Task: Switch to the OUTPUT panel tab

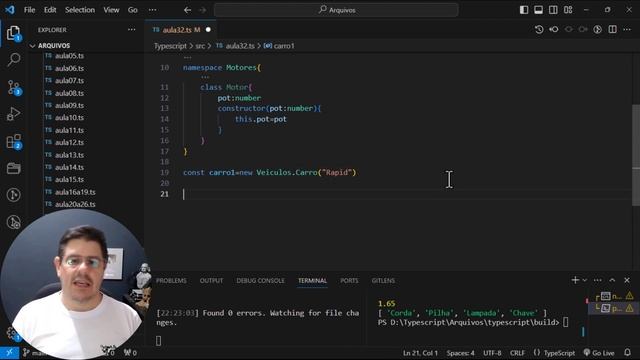Action: click(x=211, y=281)
